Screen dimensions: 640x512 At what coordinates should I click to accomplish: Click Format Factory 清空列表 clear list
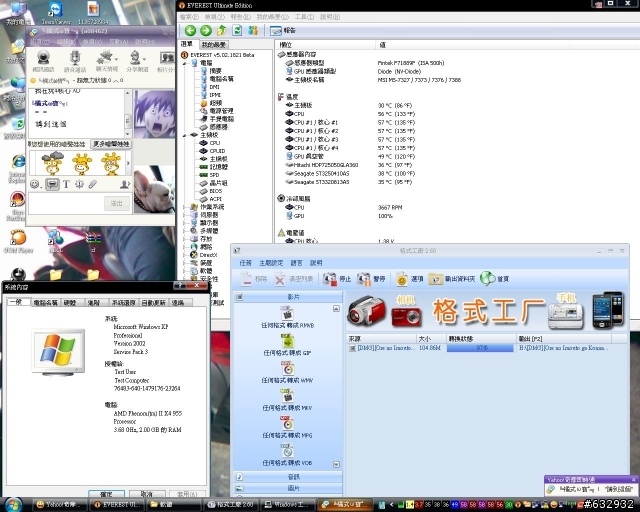click(292, 279)
